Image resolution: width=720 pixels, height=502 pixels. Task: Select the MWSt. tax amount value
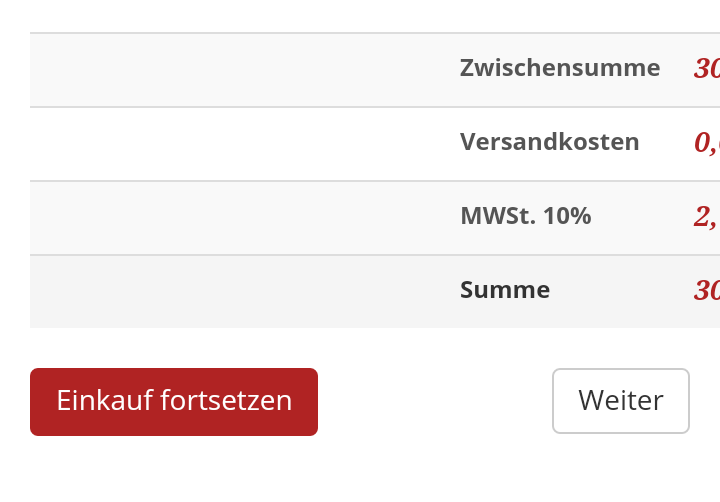point(706,217)
